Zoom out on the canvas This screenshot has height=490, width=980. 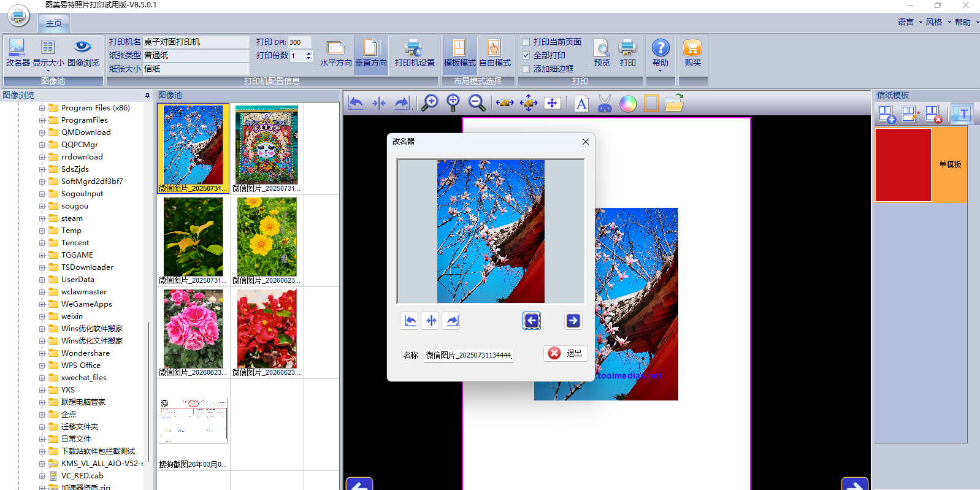coord(477,103)
